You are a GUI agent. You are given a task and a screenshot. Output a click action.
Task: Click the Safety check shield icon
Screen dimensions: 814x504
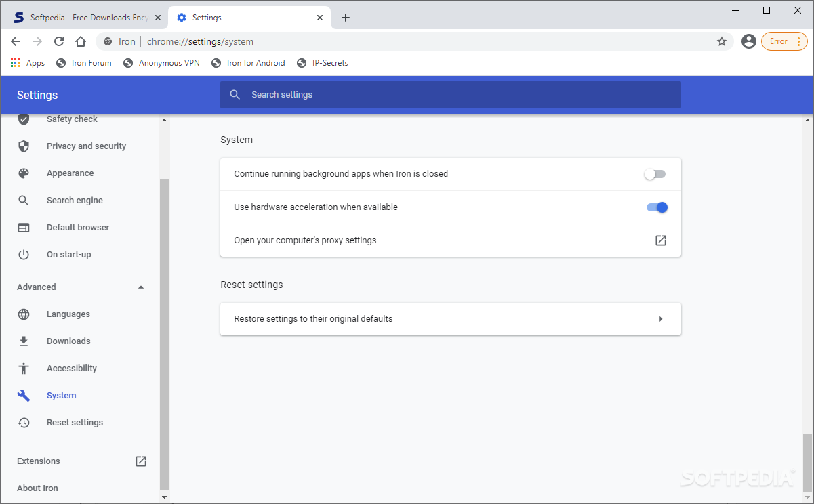pos(24,119)
